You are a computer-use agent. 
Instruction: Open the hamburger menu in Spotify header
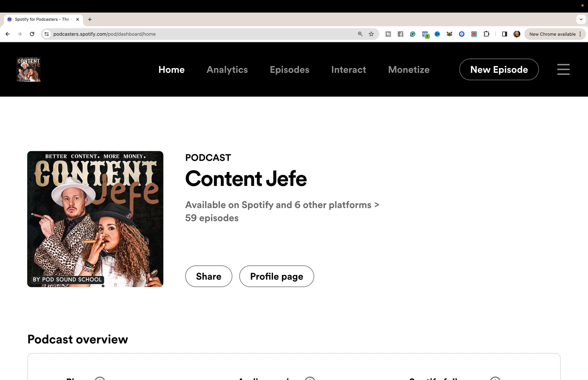(563, 69)
